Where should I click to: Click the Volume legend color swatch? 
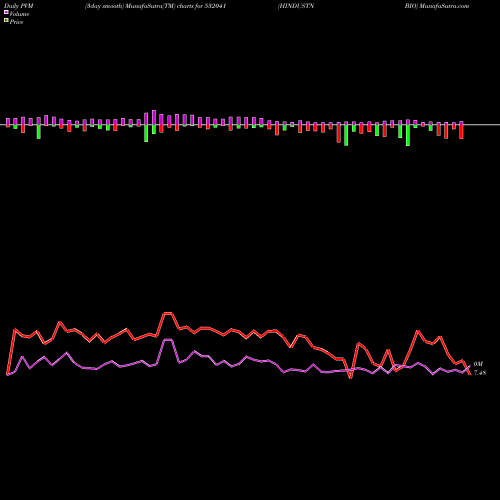tap(6, 12)
